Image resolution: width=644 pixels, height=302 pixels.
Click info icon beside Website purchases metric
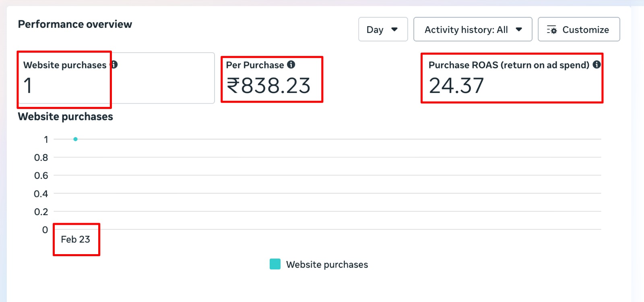point(114,65)
